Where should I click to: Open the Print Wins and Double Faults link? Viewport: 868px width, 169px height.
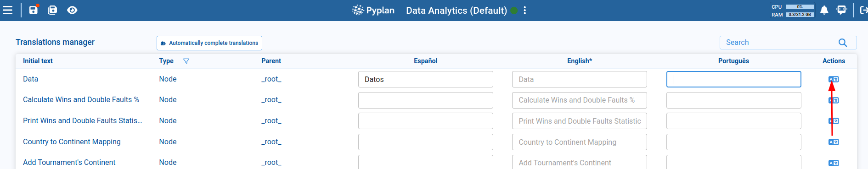tap(83, 120)
